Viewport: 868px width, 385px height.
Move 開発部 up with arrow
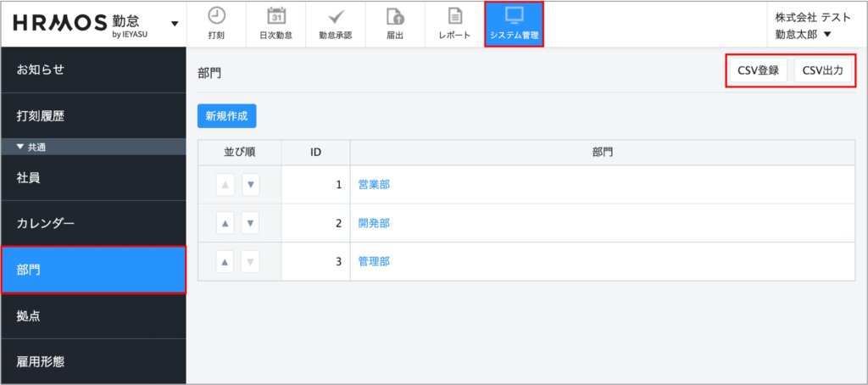point(225,224)
